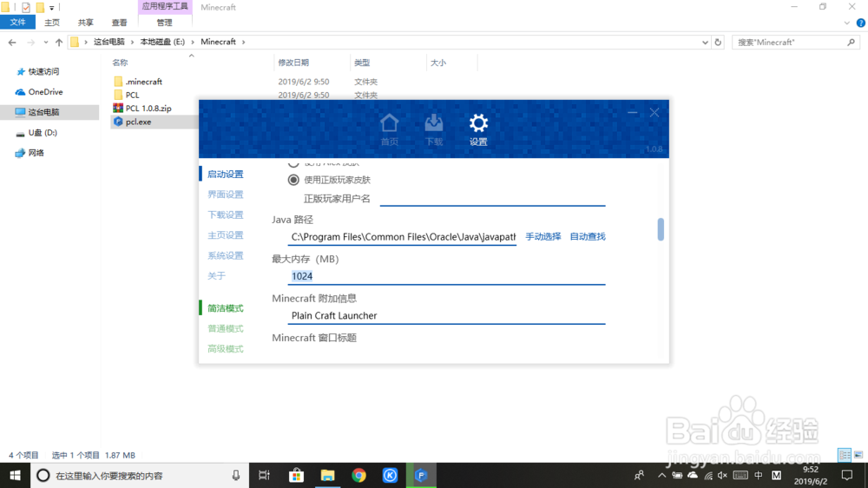Close the PCL launcher window
The height and width of the screenshot is (488, 868).
coord(654,112)
